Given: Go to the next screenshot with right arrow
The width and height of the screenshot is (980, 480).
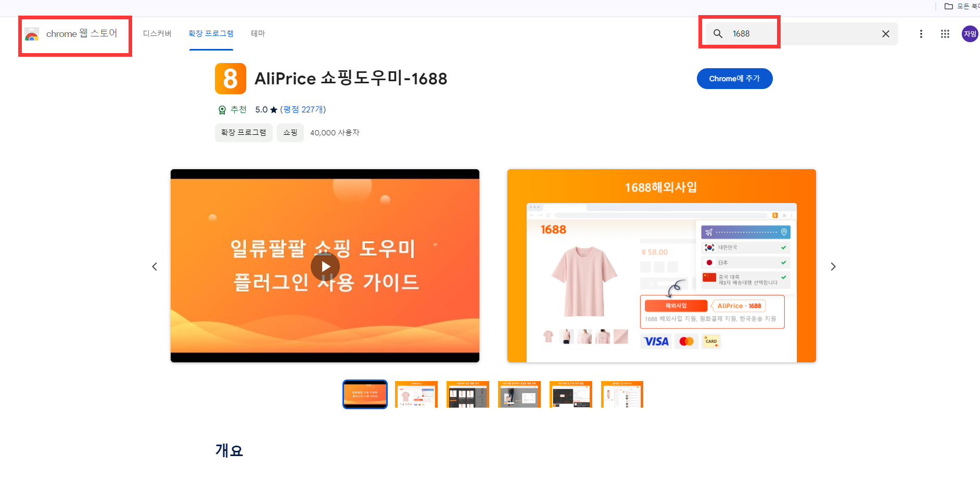Looking at the screenshot, I should click(833, 267).
